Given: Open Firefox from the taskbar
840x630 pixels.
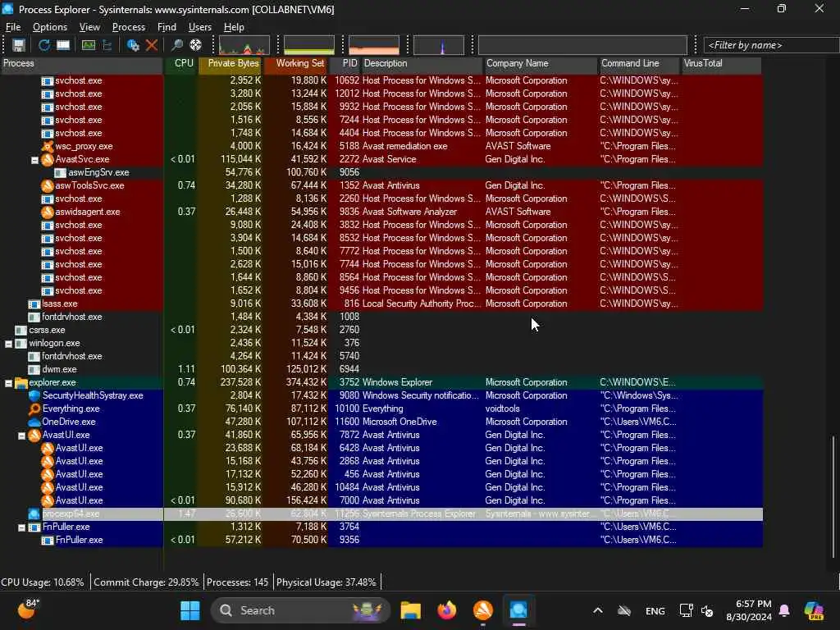Looking at the screenshot, I should click(447, 610).
